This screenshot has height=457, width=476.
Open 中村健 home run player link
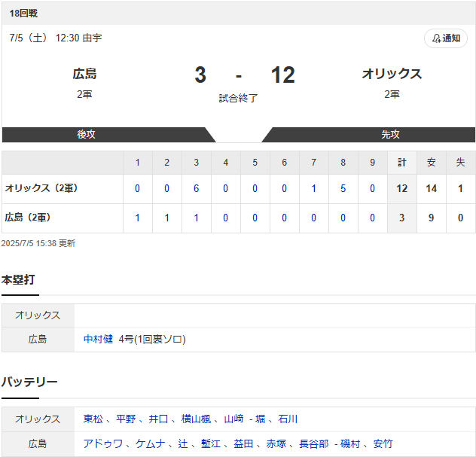click(98, 339)
